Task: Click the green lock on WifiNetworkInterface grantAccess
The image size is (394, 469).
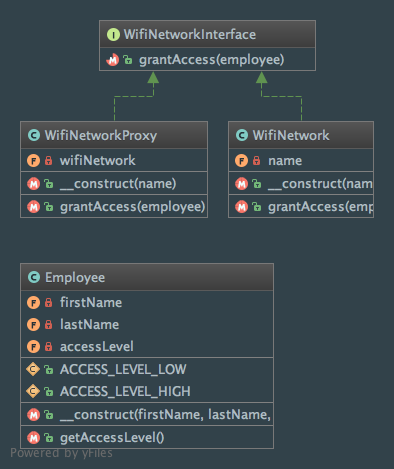Action: point(128,60)
